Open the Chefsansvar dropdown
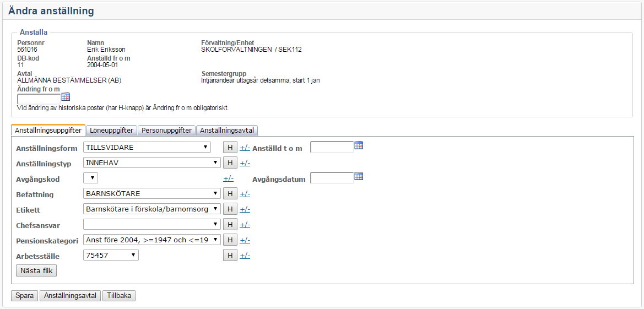644x309 pixels. [152, 225]
